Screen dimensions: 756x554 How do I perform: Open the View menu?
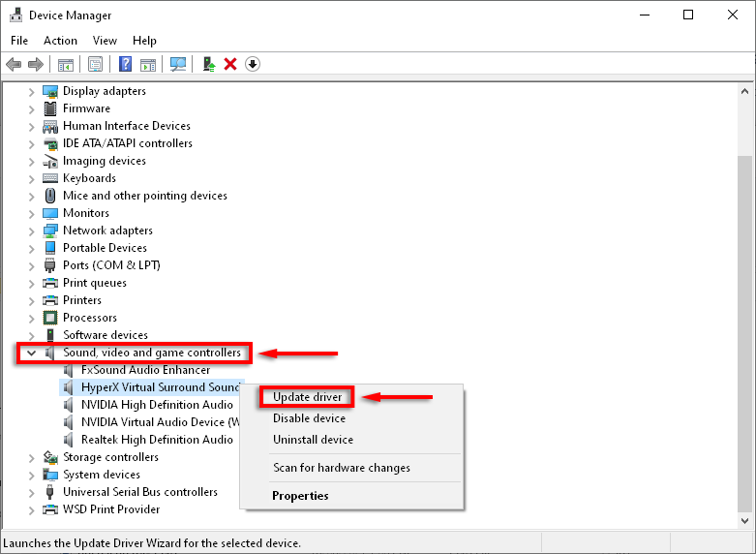105,41
